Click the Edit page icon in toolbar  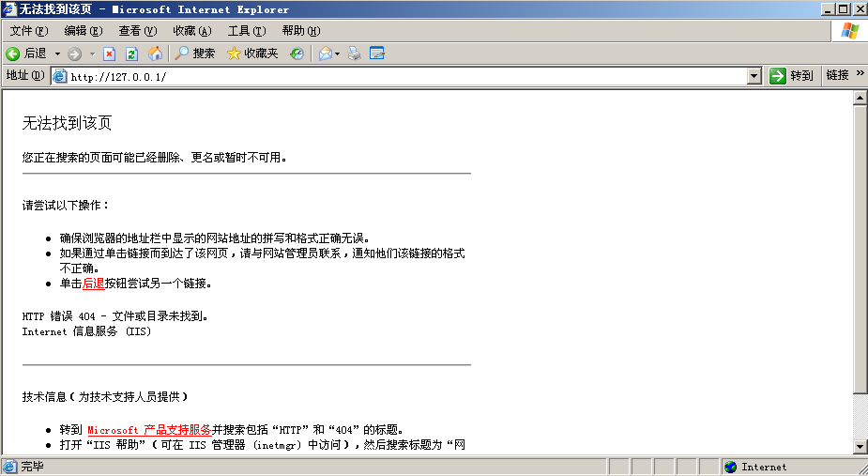pos(377,54)
